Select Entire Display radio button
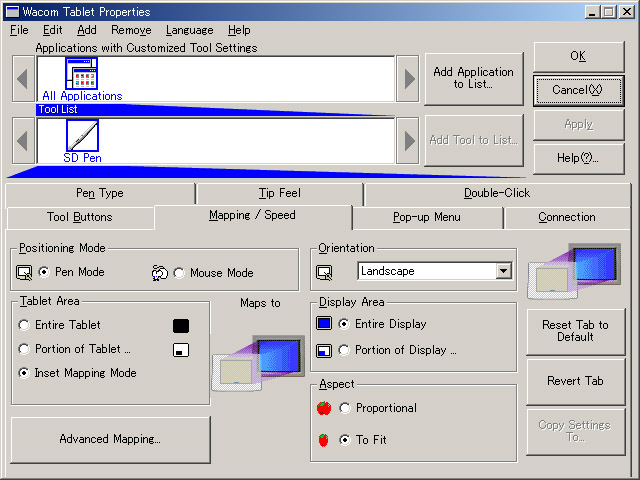640x480 pixels. point(344,324)
